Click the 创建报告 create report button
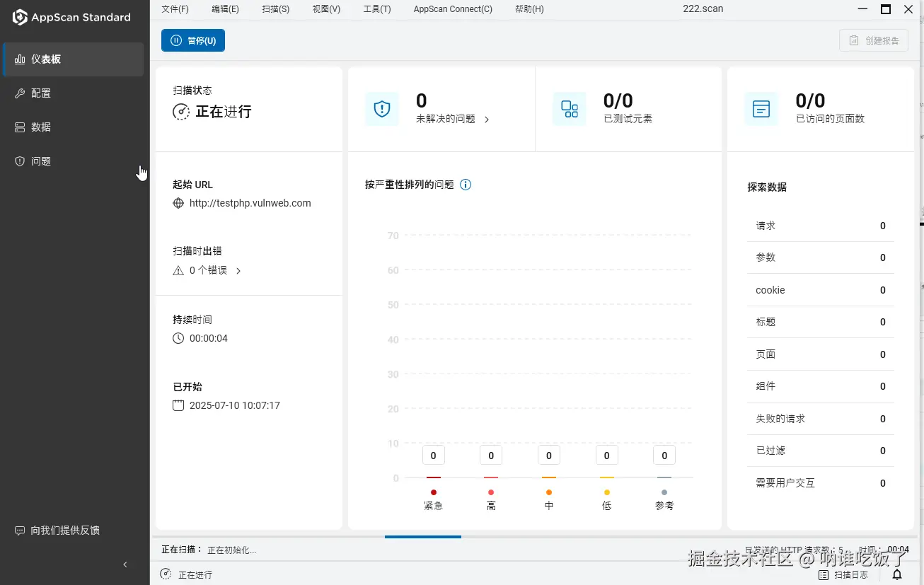The width and height of the screenshot is (924, 585). click(x=873, y=40)
